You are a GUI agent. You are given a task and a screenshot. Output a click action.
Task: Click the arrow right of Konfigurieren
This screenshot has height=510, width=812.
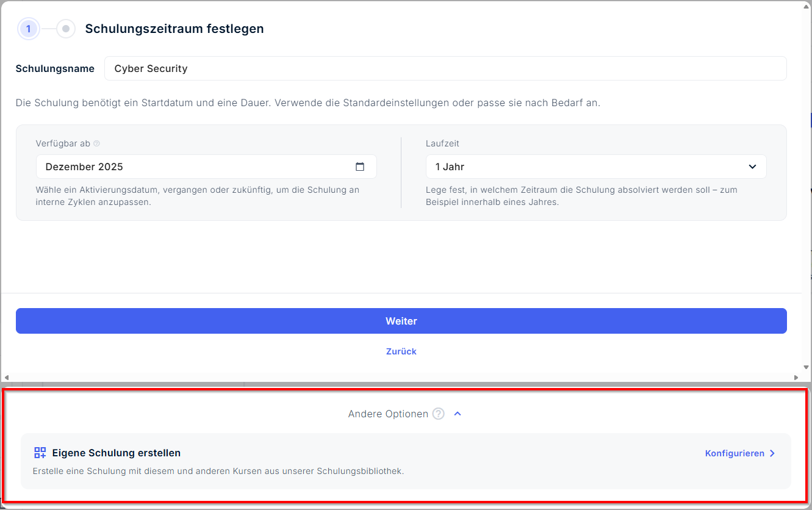(x=772, y=453)
